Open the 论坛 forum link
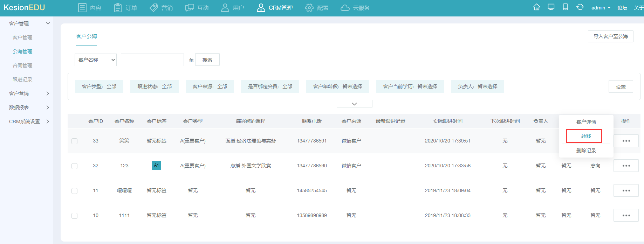 coord(622,8)
